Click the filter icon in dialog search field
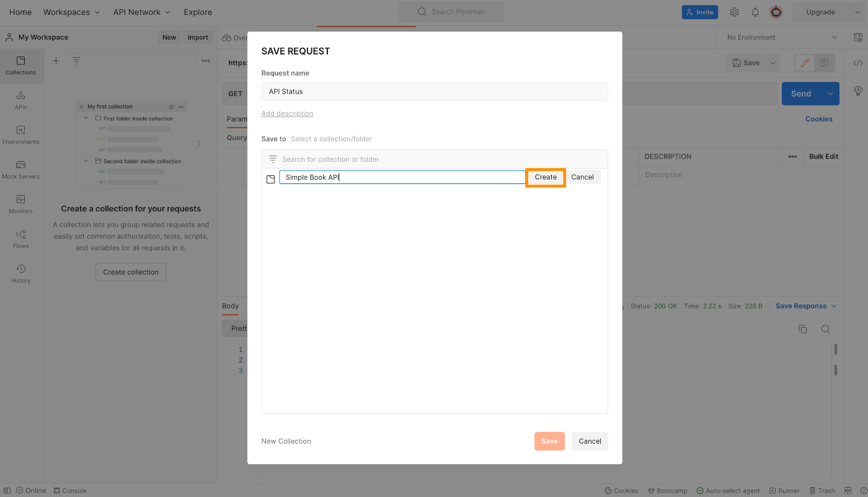The height and width of the screenshot is (497, 868). click(273, 159)
